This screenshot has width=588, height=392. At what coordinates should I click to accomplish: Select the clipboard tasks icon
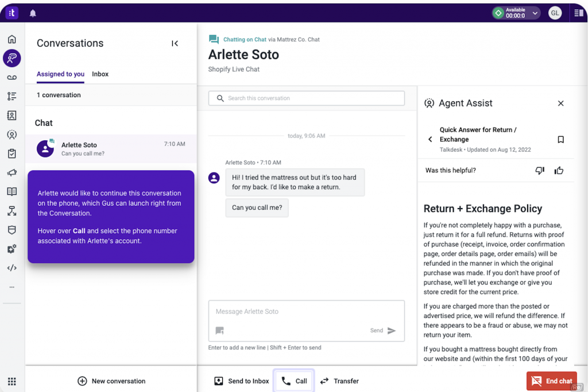tap(11, 153)
